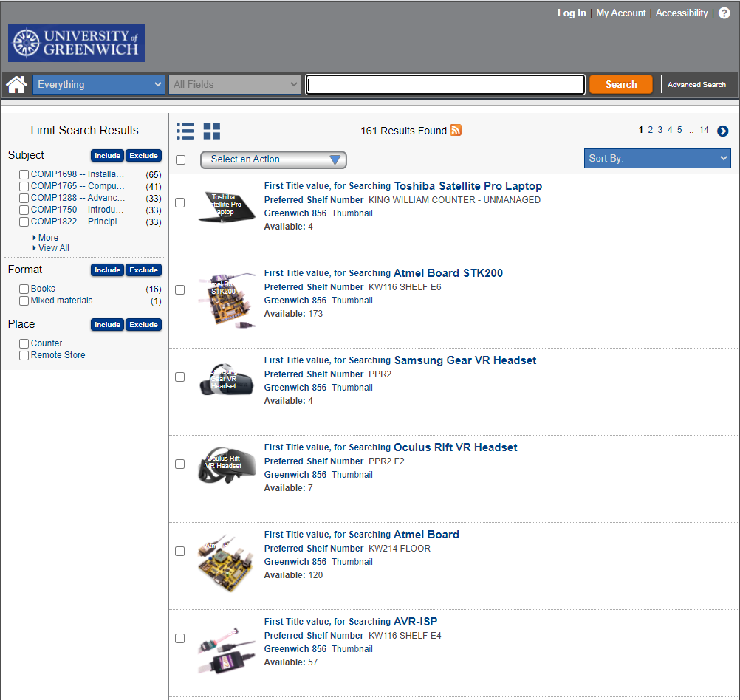Open the Samsung Gear VR Headset title
740x700 pixels.
pyautogui.click(x=465, y=360)
